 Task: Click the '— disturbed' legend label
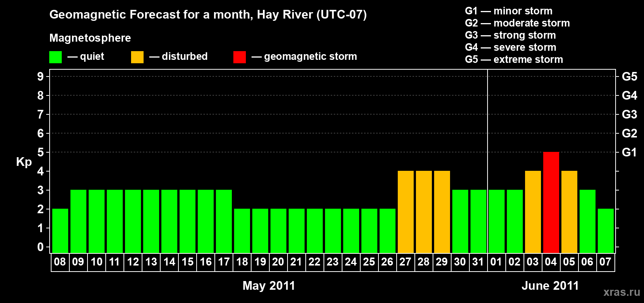click(x=178, y=57)
